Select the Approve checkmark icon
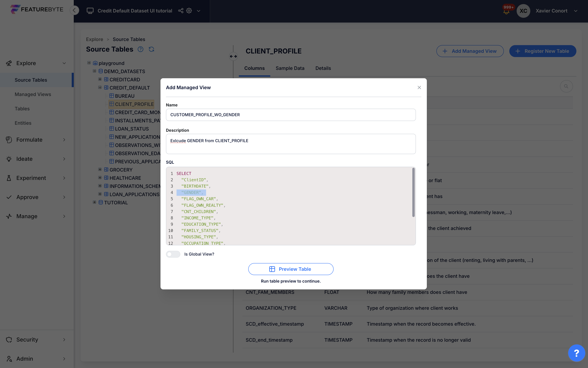The height and width of the screenshot is (368, 588). click(9, 197)
